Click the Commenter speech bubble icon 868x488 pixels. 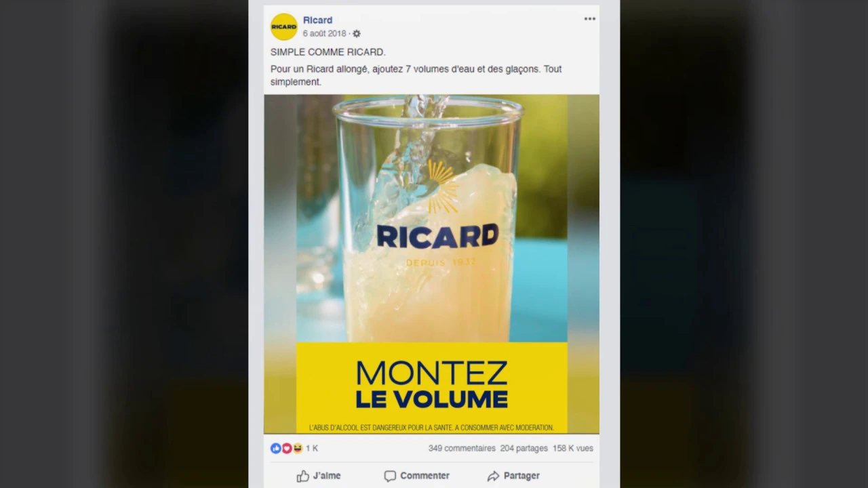(x=390, y=476)
